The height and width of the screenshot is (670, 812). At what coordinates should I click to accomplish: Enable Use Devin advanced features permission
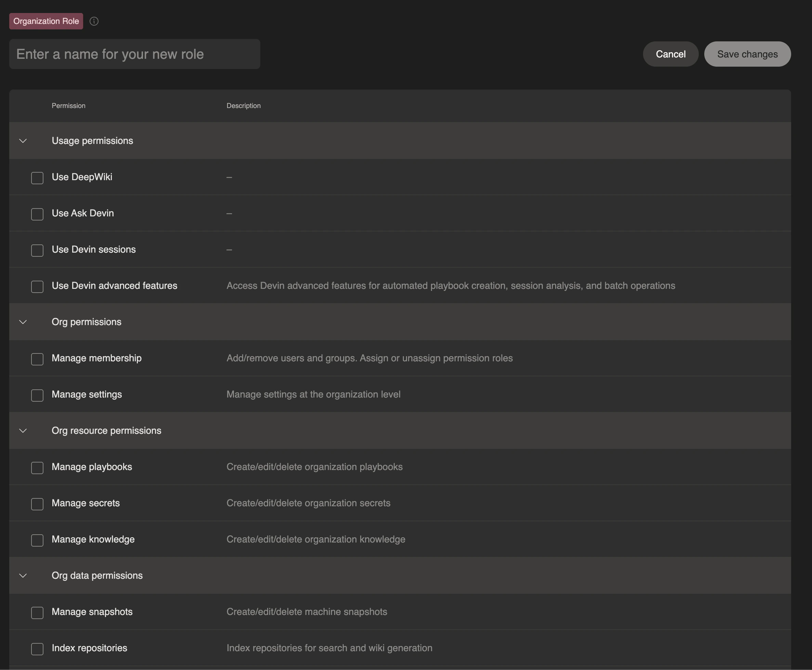point(37,287)
